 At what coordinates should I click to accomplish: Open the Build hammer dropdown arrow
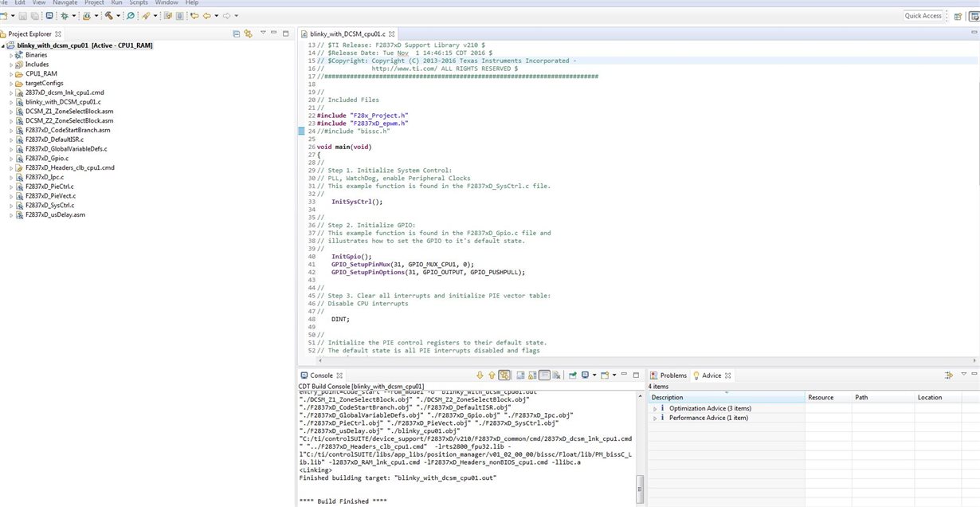(x=118, y=16)
